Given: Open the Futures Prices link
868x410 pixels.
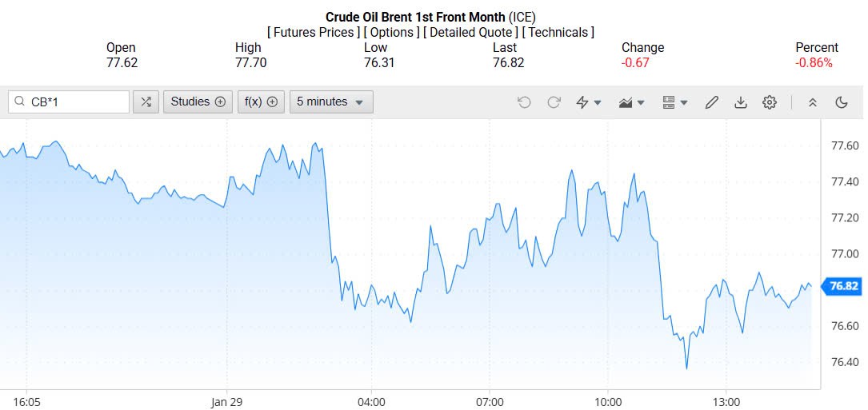Looking at the screenshot, I should pos(313,32).
